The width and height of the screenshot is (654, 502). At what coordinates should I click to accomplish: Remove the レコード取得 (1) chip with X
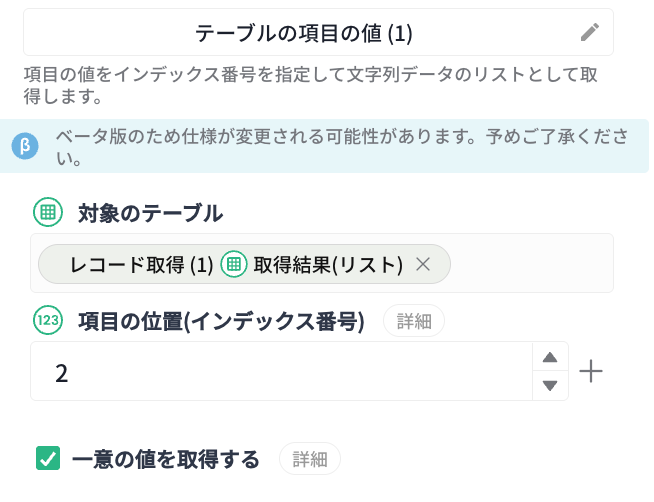tap(423, 264)
